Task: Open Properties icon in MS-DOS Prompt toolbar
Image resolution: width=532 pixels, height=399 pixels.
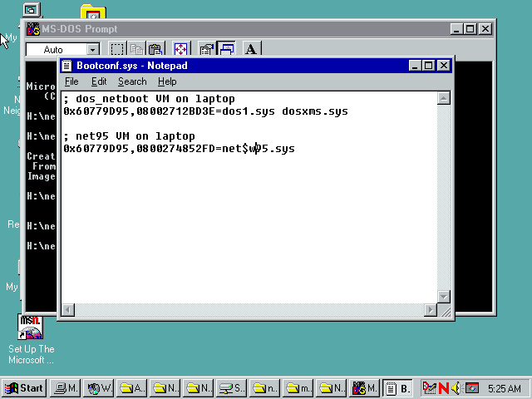Action: tap(207, 49)
